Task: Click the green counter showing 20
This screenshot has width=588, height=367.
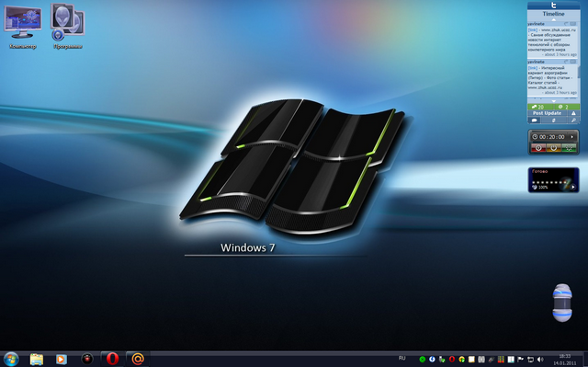Action: (540, 107)
